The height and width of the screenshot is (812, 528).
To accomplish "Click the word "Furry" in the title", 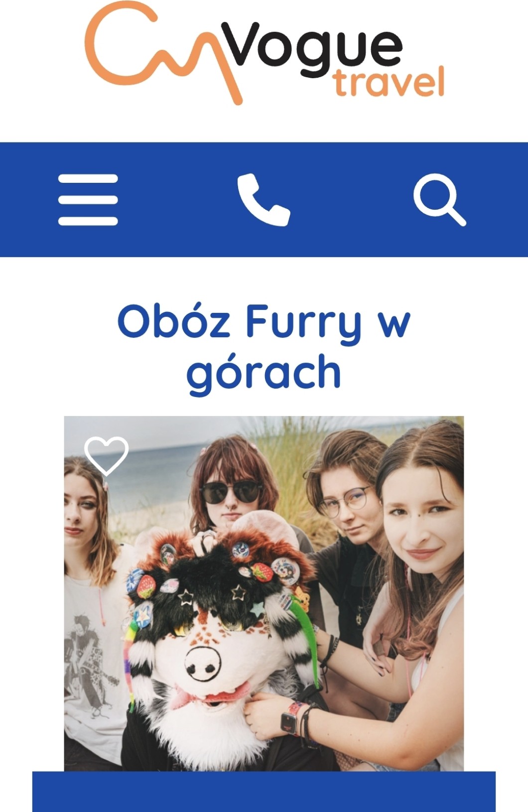I will pos(303,323).
